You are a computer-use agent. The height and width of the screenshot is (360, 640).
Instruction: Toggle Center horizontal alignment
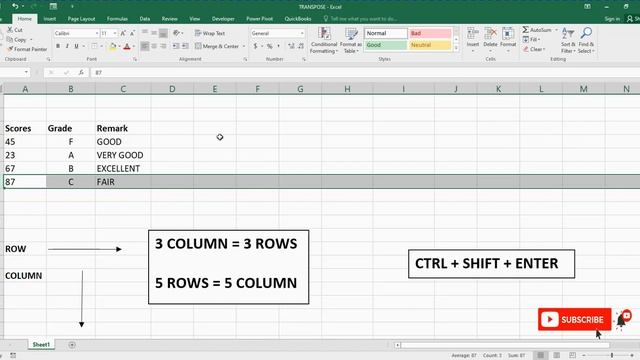click(x=154, y=46)
